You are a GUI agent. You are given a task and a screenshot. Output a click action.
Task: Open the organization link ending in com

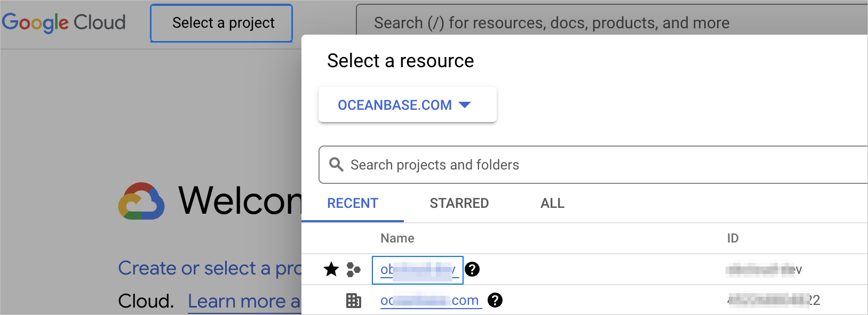[430, 301]
